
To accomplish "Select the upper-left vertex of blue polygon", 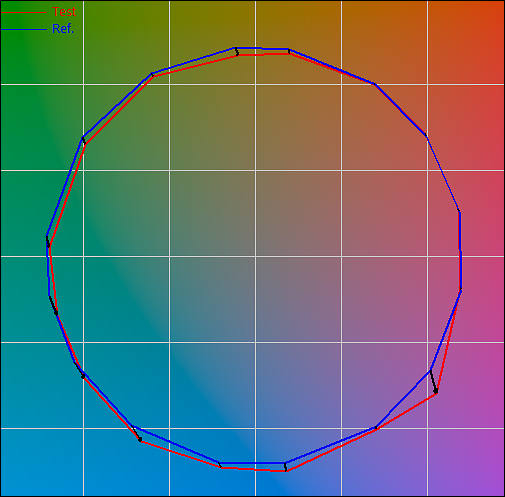I will point(83,137).
